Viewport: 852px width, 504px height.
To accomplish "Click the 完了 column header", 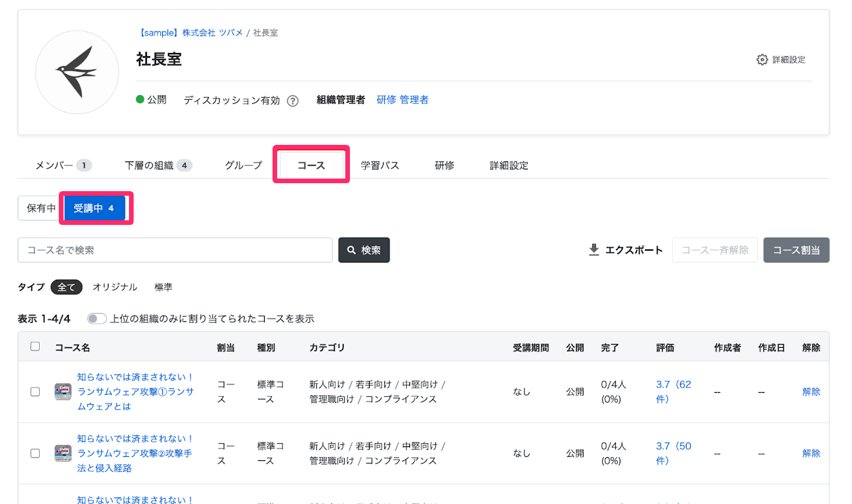I will pyautogui.click(x=610, y=347).
